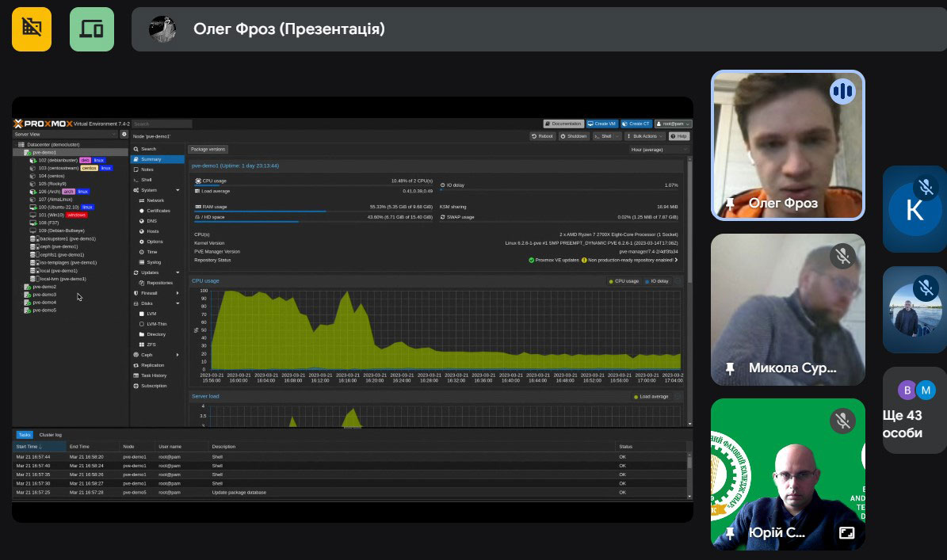Click the green screen-share devices icon

[92, 29]
